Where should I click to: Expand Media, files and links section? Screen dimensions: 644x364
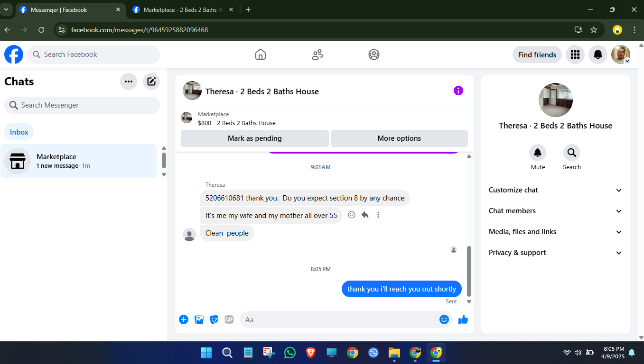pos(555,232)
